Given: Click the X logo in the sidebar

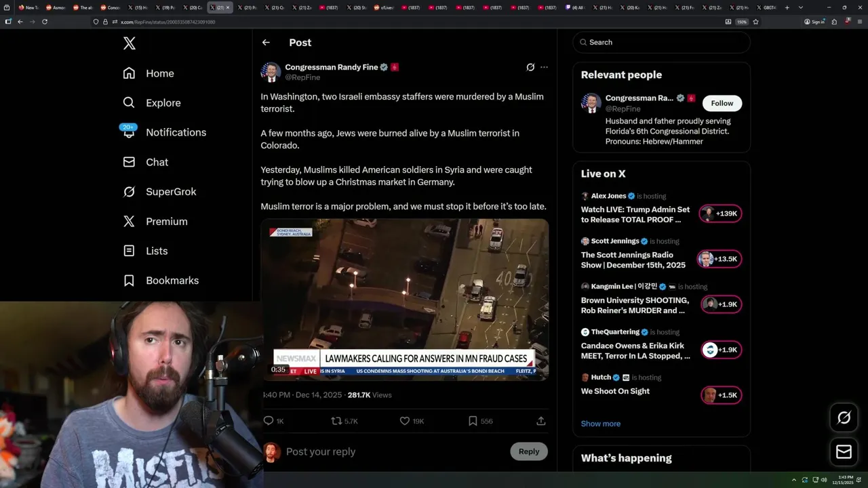Looking at the screenshot, I should (130, 43).
